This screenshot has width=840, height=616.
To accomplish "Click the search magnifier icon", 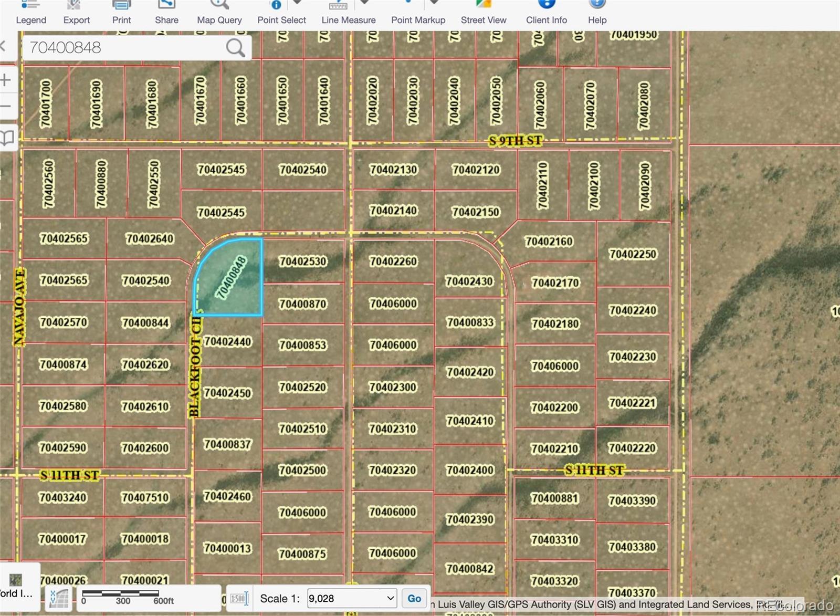I will [x=235, y=48].
